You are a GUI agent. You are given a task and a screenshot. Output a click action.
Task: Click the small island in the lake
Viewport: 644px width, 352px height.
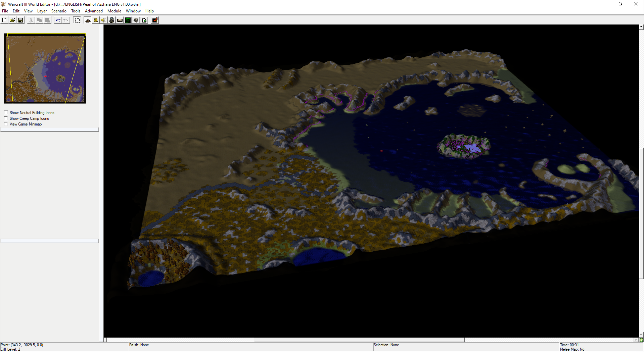pyautogui.click(x=464, y=146)
